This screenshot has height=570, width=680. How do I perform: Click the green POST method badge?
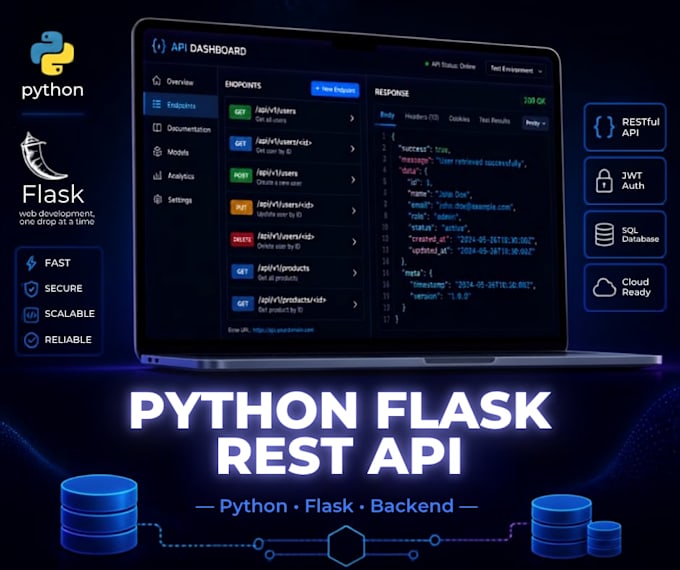pyautogui.click(x=241, y=175)
